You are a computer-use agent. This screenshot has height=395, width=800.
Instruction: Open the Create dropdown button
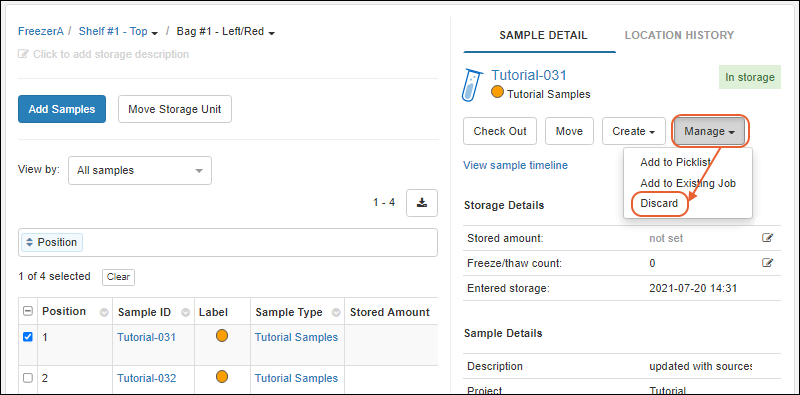click(x=634, y=131)
